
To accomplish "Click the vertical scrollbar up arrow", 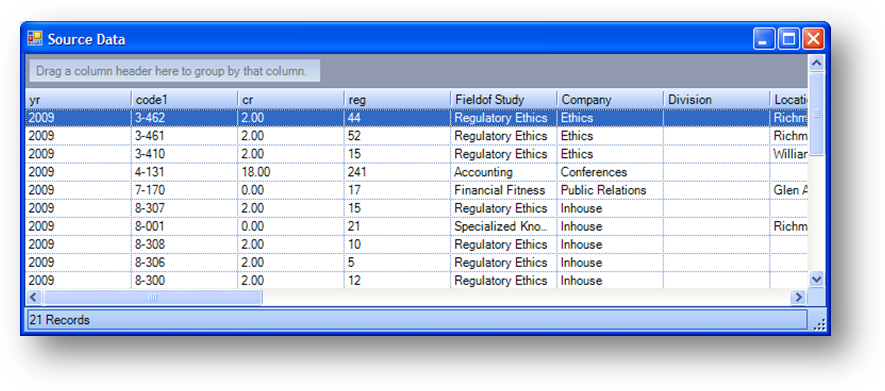I will 816,63.
